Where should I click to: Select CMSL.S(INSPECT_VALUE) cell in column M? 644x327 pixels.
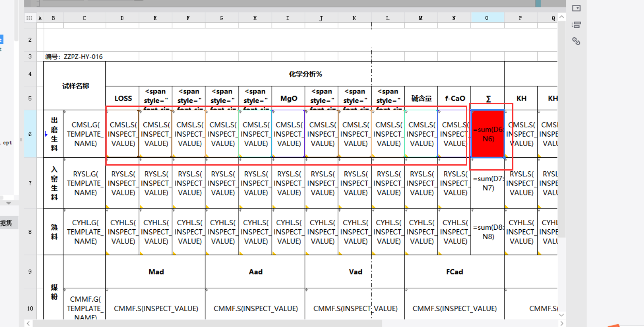pyautogui.click(x=421, y=134)
